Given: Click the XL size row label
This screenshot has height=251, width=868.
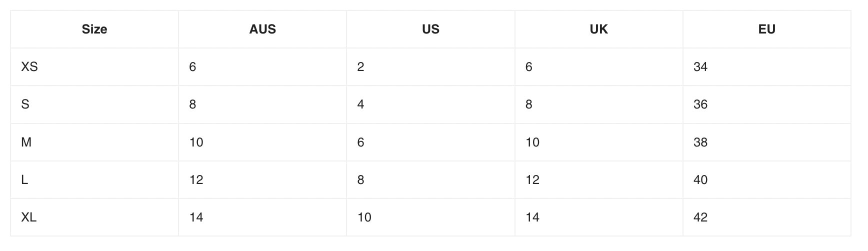Looking at the screenshot, I should click(29, 217).
